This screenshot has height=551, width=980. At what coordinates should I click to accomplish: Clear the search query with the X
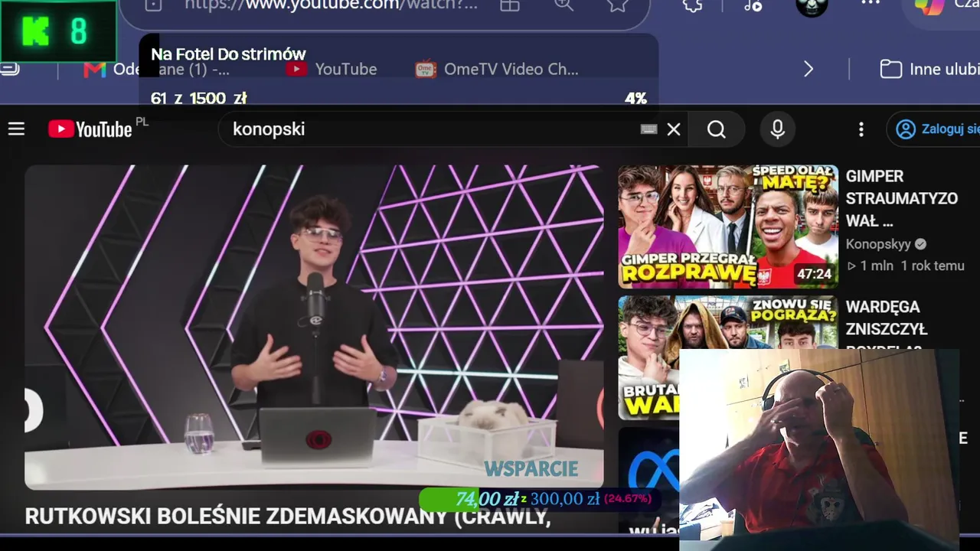point(674,129)
